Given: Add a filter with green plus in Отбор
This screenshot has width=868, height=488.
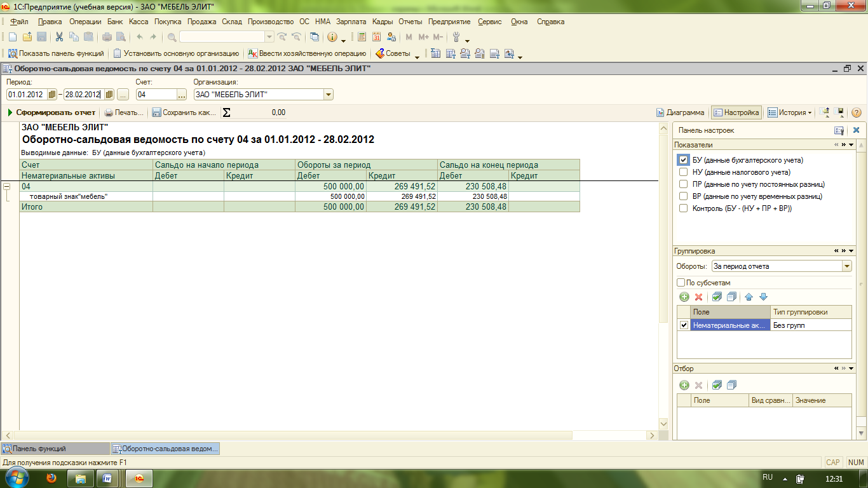Looking at the screenshot, I should (x=684, y=385).
